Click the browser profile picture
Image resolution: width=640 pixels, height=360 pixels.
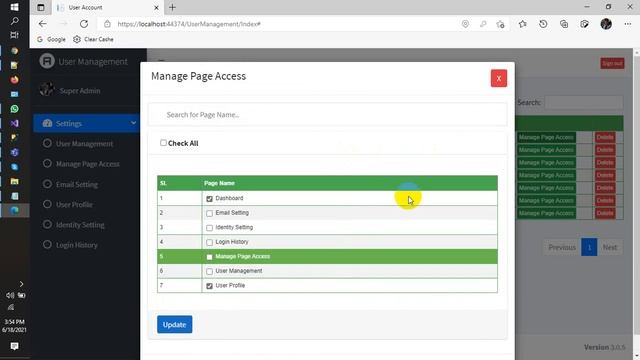[x=606, y=24]
